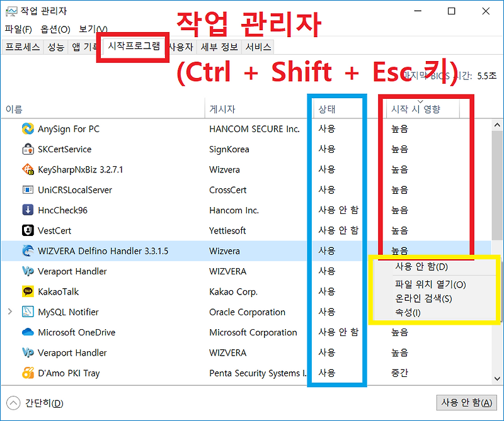Select WIZVERA Delfino Handler 3.3.1.5 name

103,251
